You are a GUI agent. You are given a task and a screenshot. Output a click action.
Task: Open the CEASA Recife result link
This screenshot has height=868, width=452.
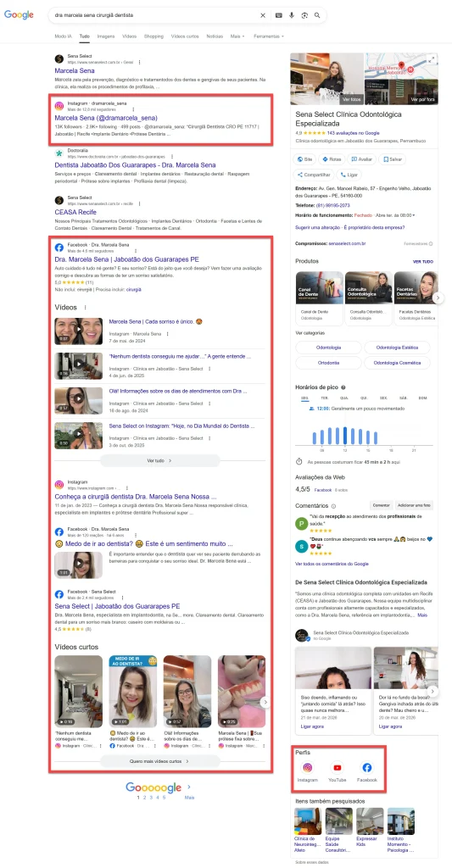click(75, 212)
